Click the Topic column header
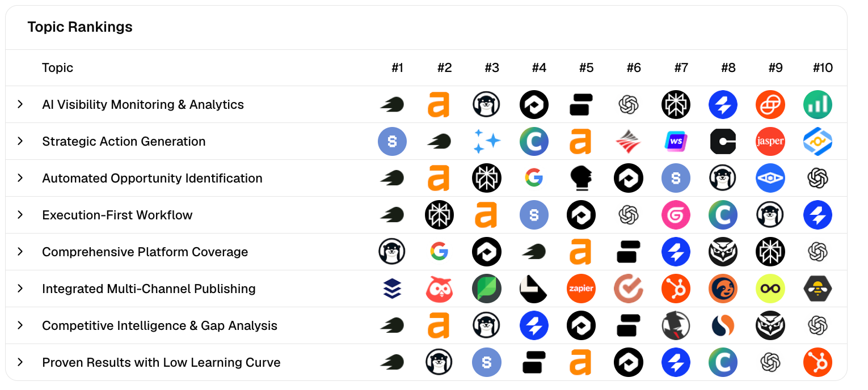 pyautogui.click(x=57, y=68)
